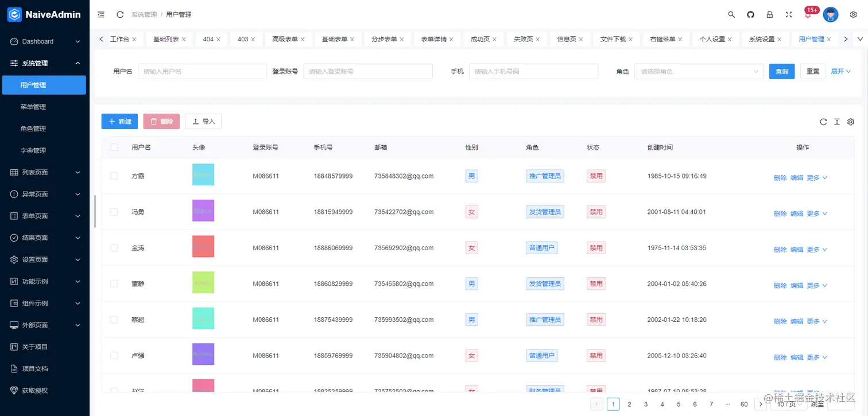Check the row for 卢强
The width and height of the screenshot is (868, 416).
point(114,356)
